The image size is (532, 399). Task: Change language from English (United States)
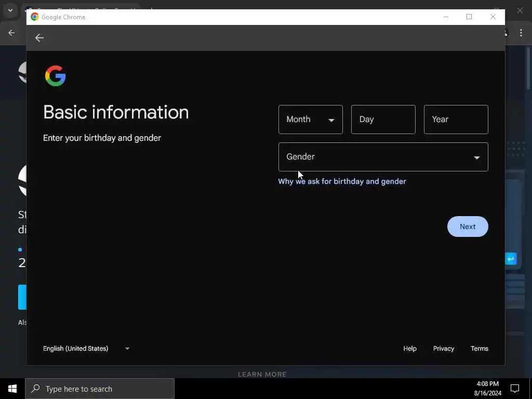pyautogui.click(x=86, y=349)
